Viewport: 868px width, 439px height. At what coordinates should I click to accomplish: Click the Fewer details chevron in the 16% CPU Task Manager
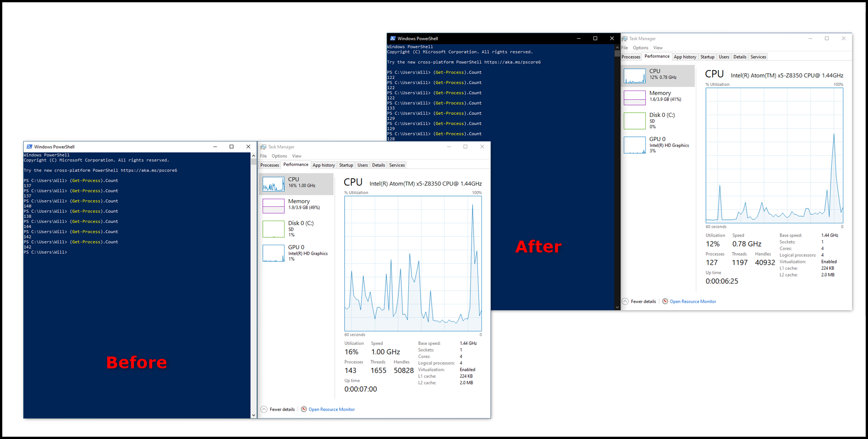click(264, 409)
